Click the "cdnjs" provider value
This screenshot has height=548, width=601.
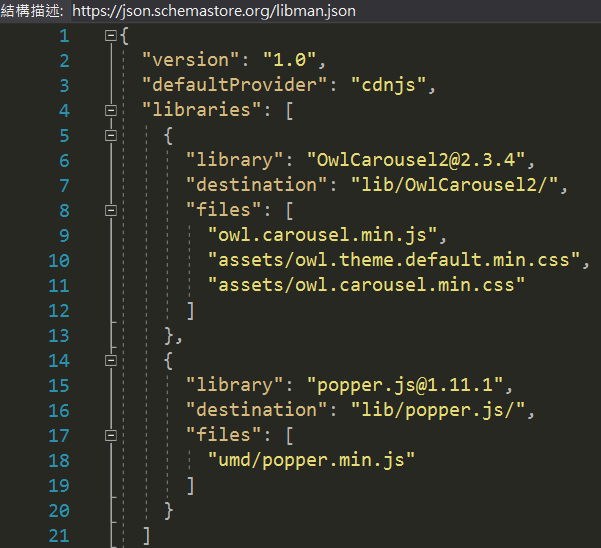[389, 85]
